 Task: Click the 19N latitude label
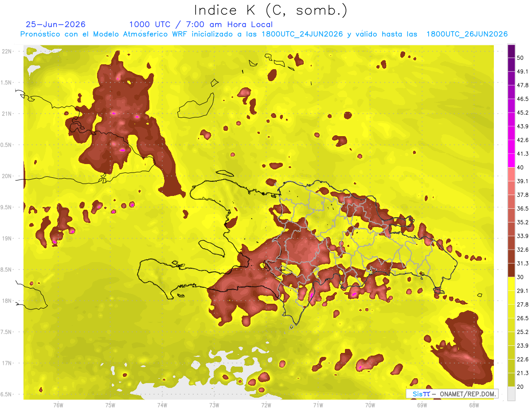click(8, 239)
